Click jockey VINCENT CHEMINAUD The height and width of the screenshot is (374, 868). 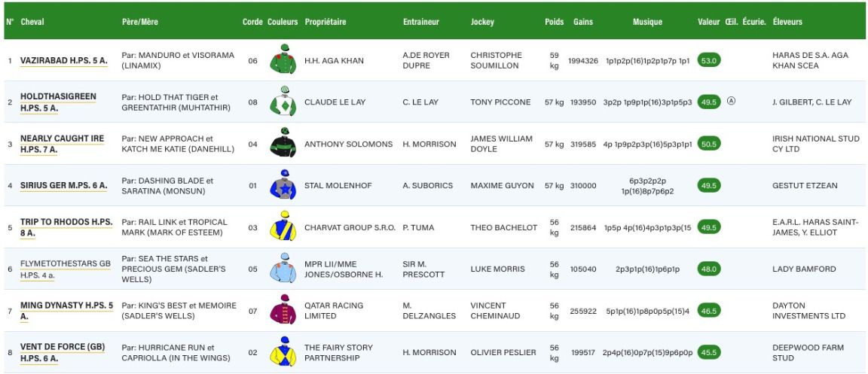pos(495,311)
